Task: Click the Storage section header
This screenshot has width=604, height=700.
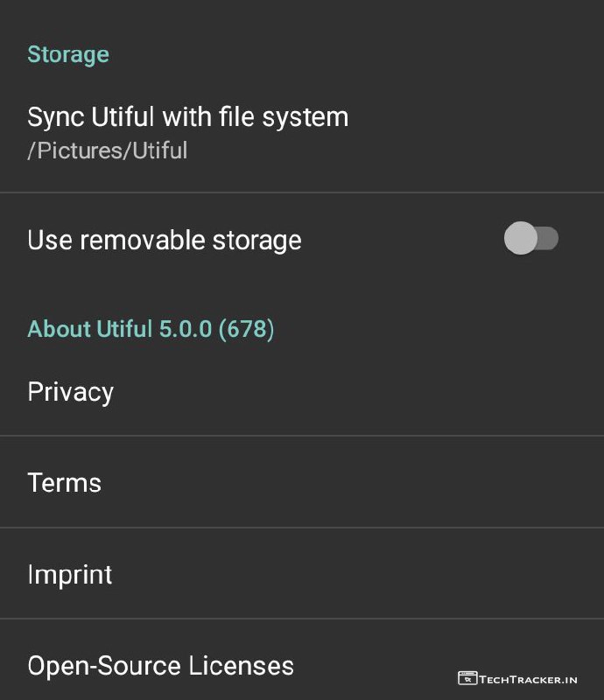Action: tap(68, 54)
